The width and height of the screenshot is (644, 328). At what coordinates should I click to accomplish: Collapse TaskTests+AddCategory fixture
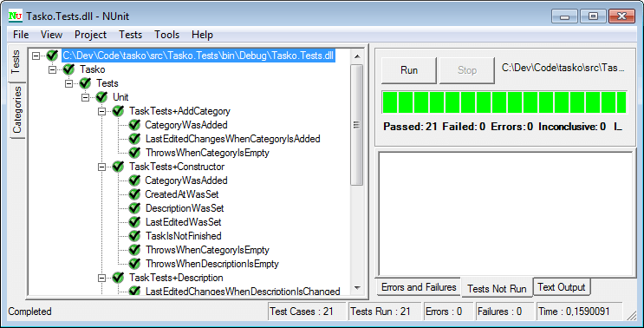[x=102, y=111]
